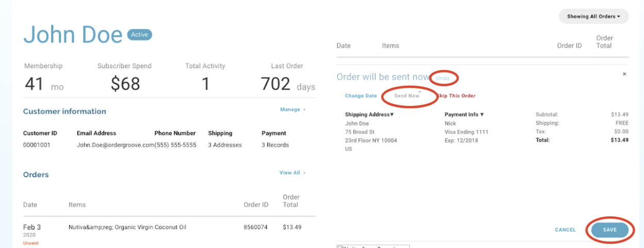The image size is (644, 248).
Task: Choose the Send Now option
Action: coord(407,96)
